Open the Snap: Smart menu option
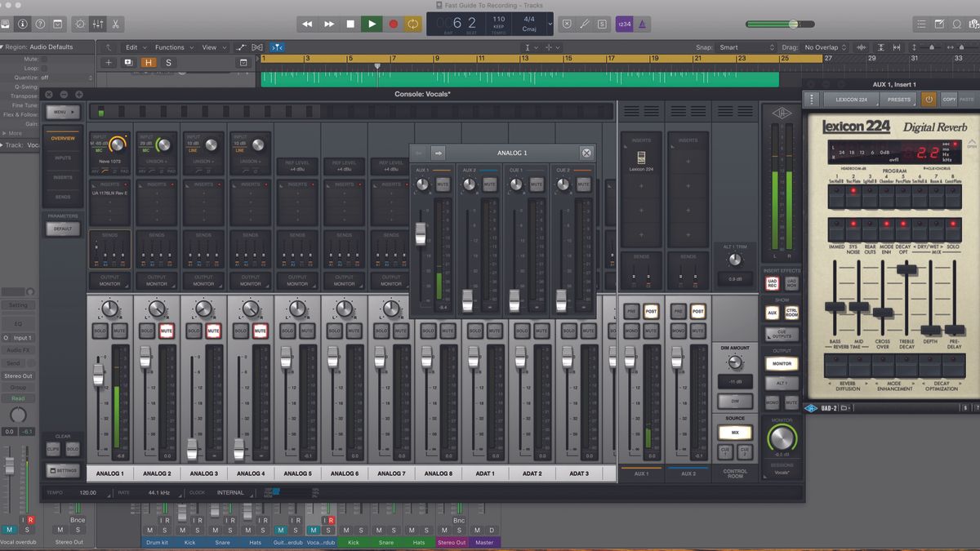This screenshot has width=980, height=551. point(727,47)
